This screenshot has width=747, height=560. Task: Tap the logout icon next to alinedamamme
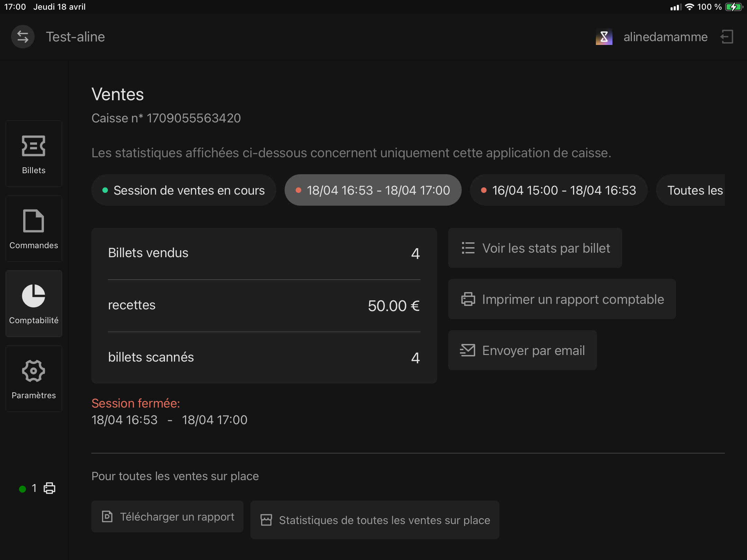pos(727,37)
